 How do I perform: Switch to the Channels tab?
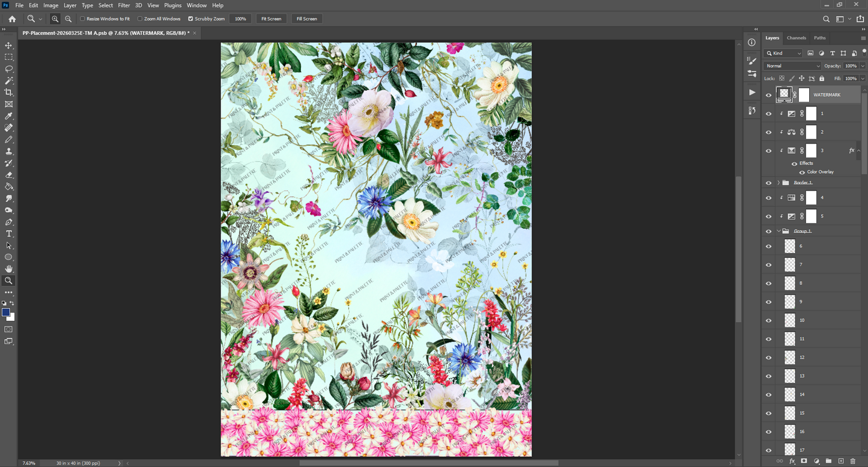[x=797, y=38]
